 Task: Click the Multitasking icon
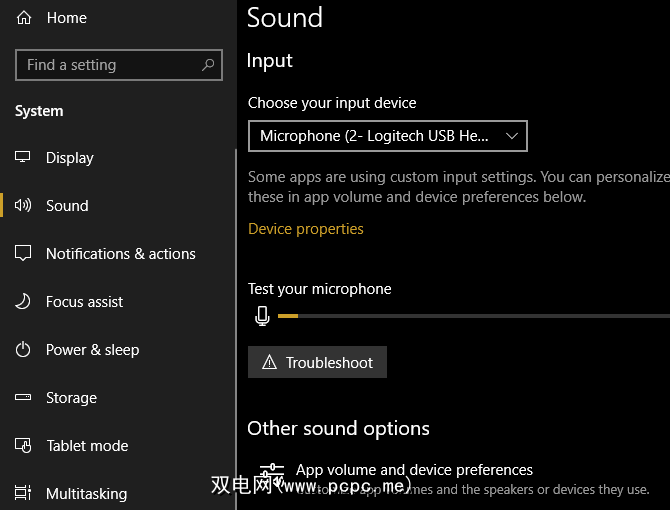24,494
